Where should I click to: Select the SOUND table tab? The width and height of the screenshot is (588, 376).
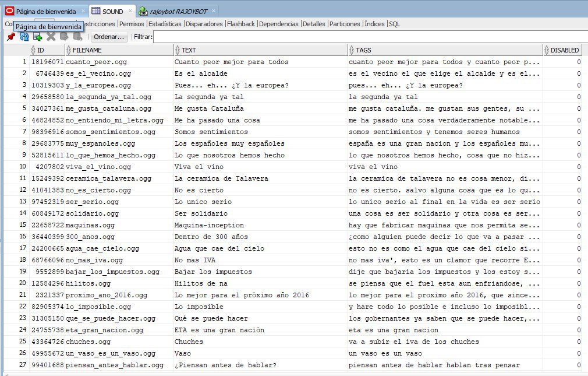tap(112, 12)
